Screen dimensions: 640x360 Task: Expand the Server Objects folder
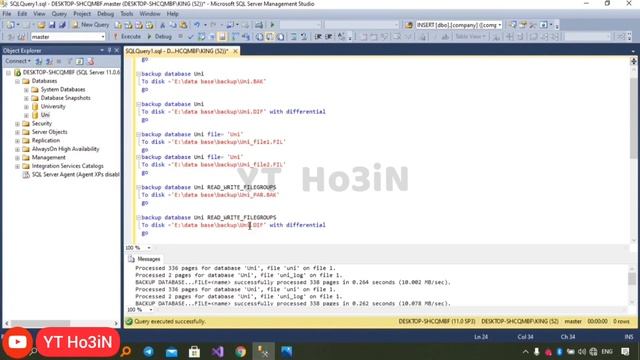[18, 132]
